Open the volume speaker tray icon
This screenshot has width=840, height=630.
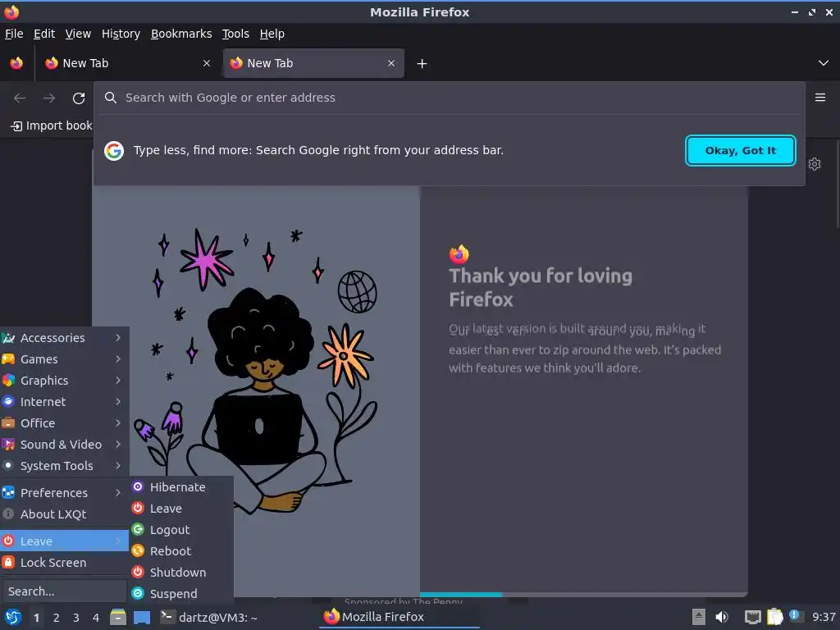[722, 617]
